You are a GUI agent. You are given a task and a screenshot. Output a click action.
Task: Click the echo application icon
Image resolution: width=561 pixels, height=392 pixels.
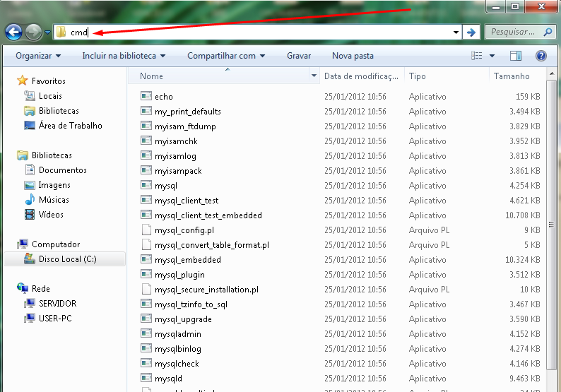coord(146,96)
